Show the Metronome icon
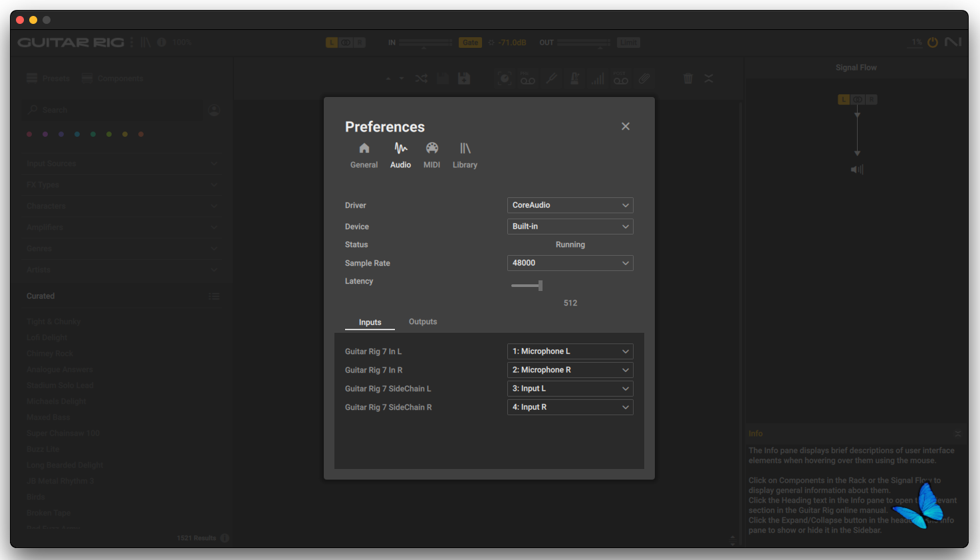Viewport: 980px width, 560px height. click(574, 78)
